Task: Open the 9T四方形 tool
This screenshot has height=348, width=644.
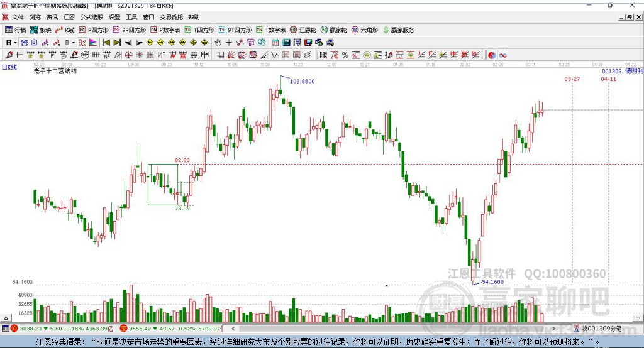Action: (235, 30)
